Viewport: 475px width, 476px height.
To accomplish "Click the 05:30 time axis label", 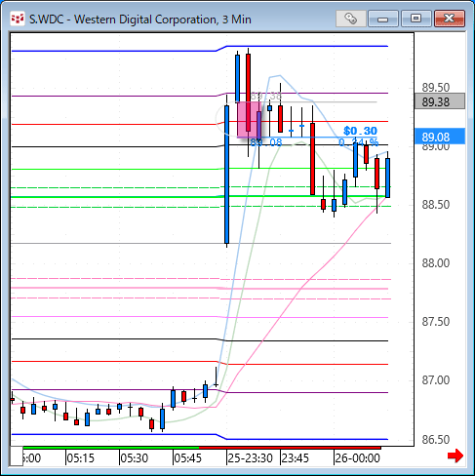I will [135, 458].
